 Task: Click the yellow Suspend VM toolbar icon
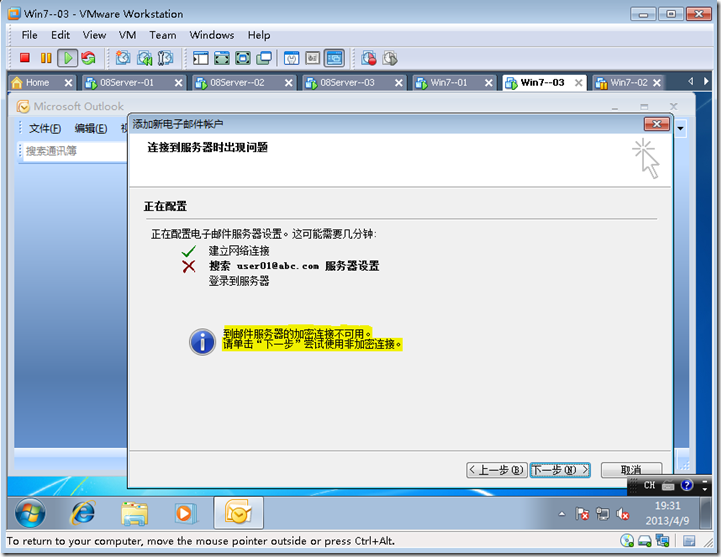click(46, 58)
